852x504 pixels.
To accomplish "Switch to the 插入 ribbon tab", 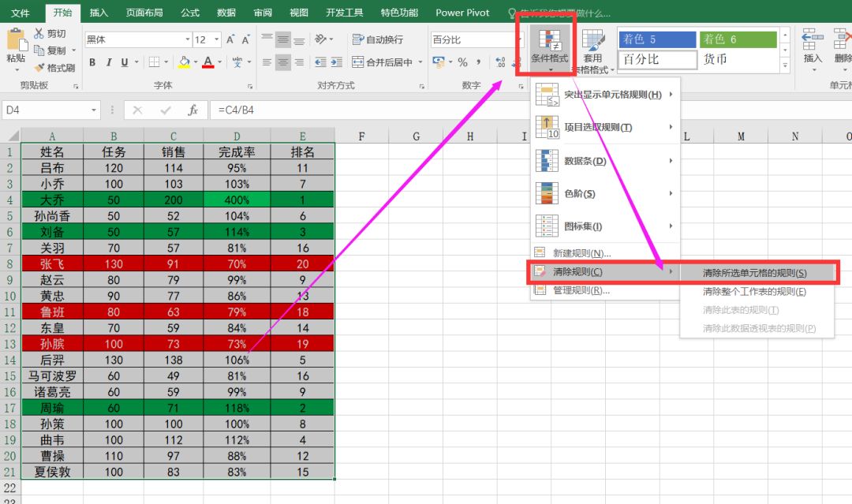I will tap(99, 13).
